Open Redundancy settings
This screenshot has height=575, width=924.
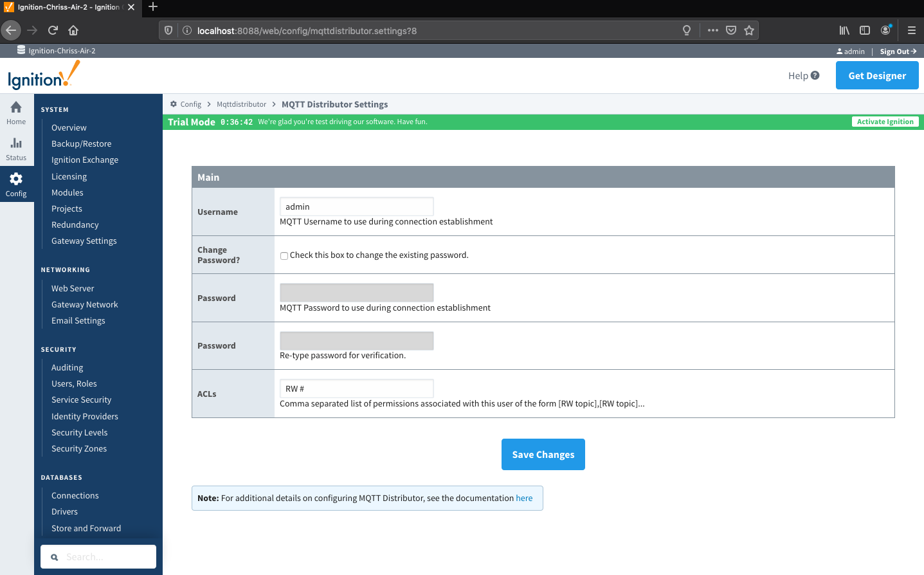[75, 224]
